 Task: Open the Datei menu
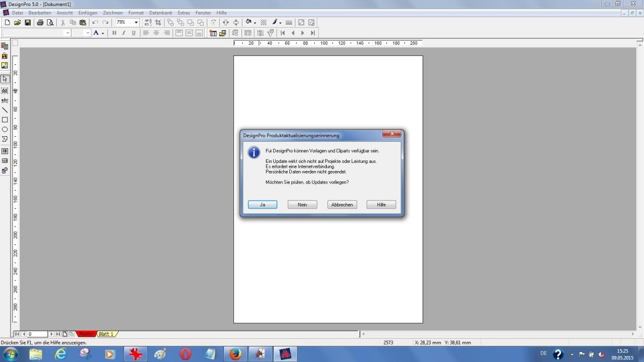[18, 13]
